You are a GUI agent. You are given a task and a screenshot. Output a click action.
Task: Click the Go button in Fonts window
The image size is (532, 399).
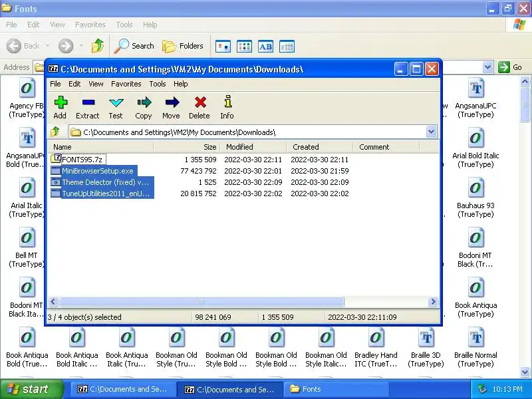coord(510,67)
